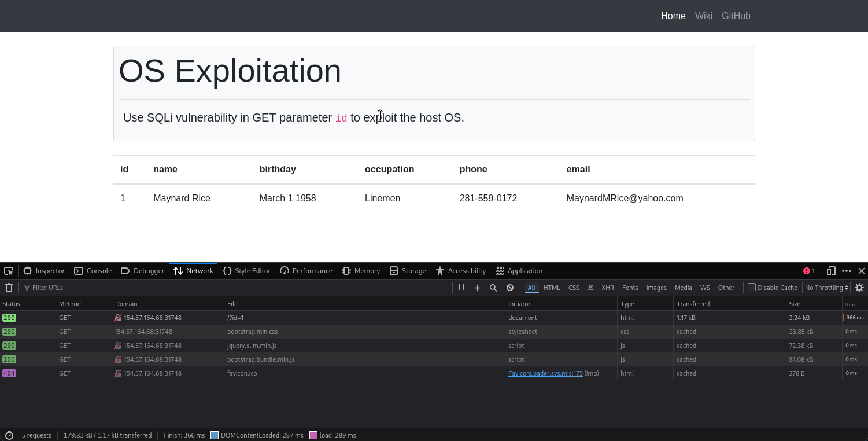Enable the Disable Cache checkbox

(x=752, y=287)
